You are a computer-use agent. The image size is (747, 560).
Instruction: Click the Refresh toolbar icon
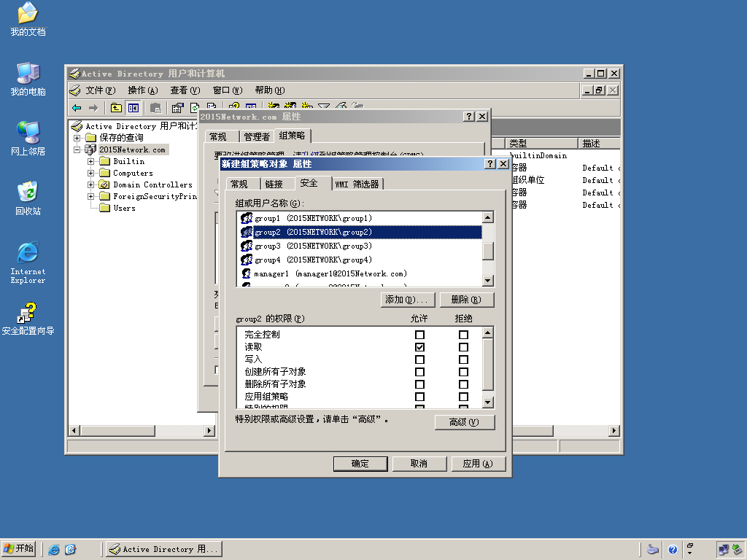[194, 108]
